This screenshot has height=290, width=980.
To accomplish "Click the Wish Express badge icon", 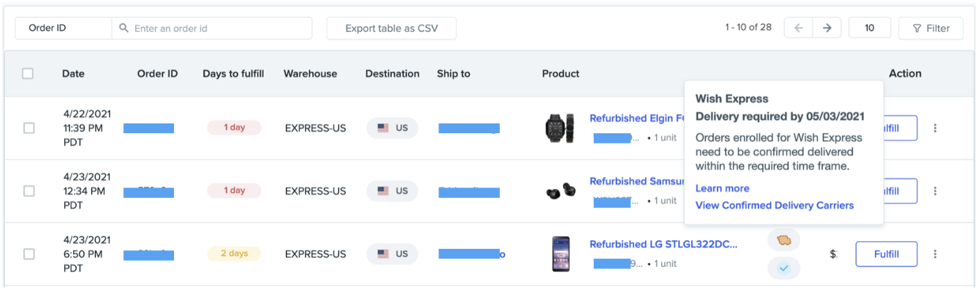I will click(784, 241).
